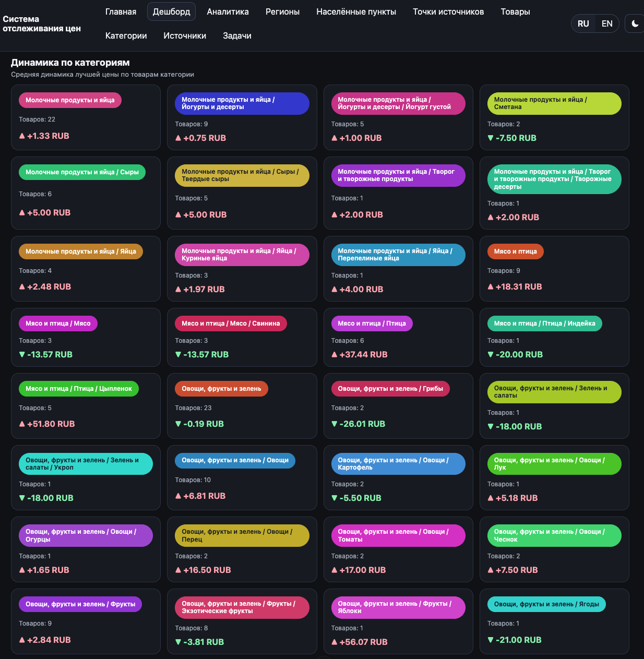Click up arrow icon beside +51.80 RUB
644x659 pixels.
[22, 424]
